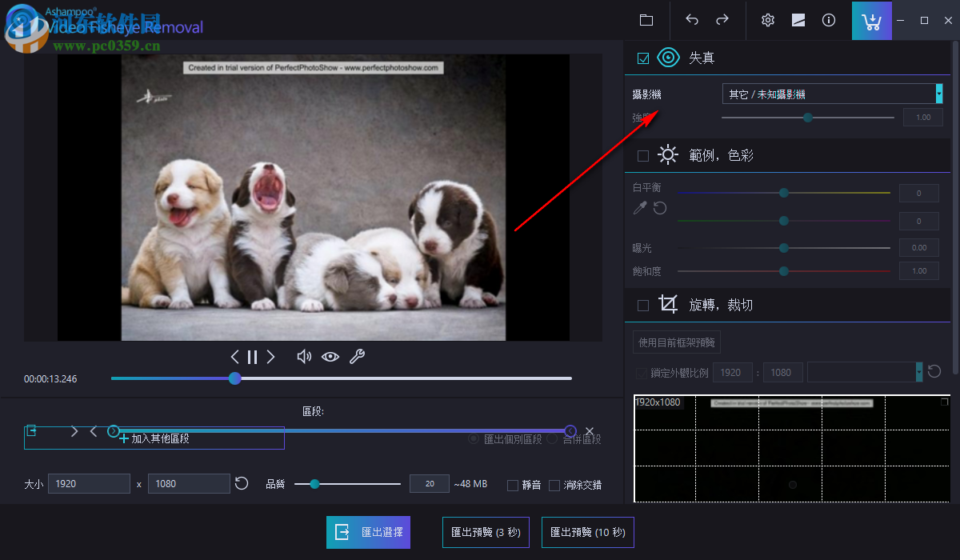
Task: Click the wrench icon below the preview
Action: point(357,356)
